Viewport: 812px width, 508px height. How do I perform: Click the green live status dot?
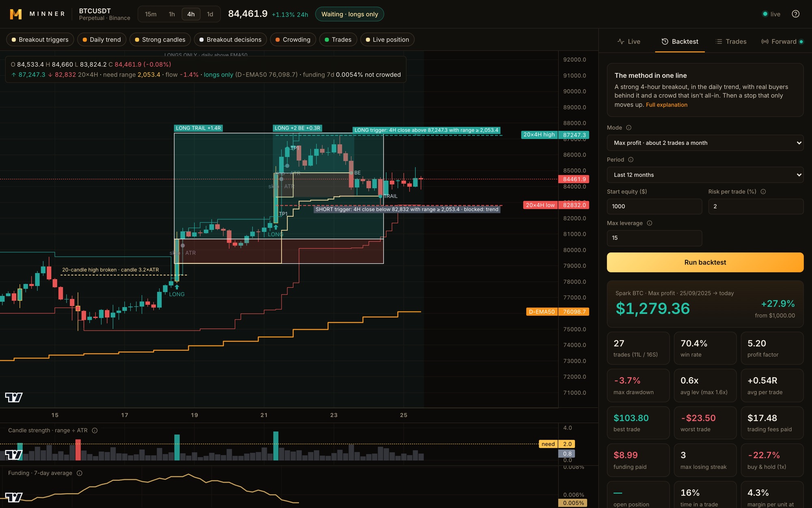pos(765,14)
